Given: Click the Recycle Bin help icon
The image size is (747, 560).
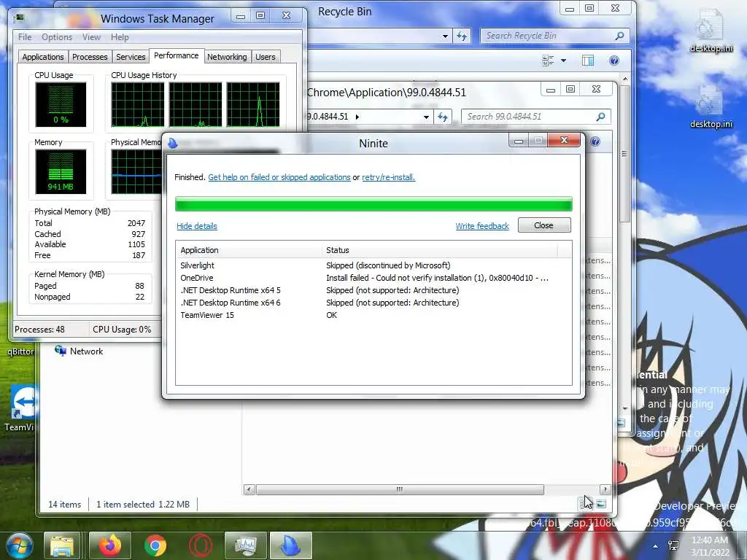Looking at the screenshot, I should click(x=614, y=61).
